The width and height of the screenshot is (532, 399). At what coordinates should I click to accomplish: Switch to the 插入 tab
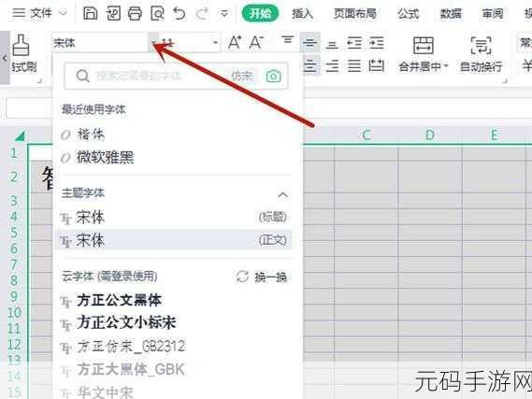pyautogui.click(x=302, y=14)
